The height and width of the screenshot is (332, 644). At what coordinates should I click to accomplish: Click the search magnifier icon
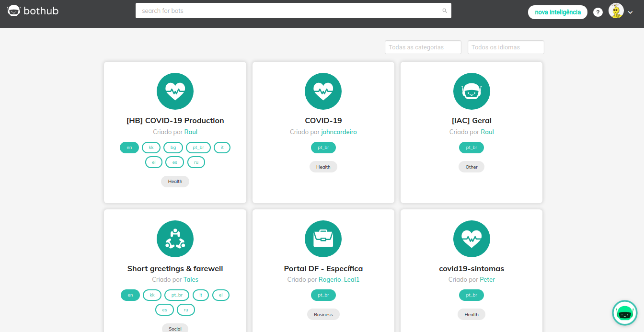click(x=445, y=11)
